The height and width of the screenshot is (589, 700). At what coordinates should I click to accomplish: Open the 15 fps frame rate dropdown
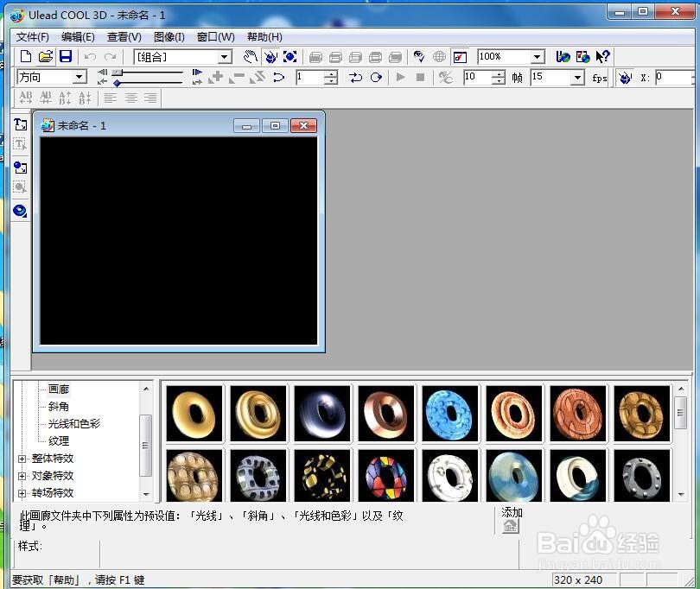pos(577,77)
